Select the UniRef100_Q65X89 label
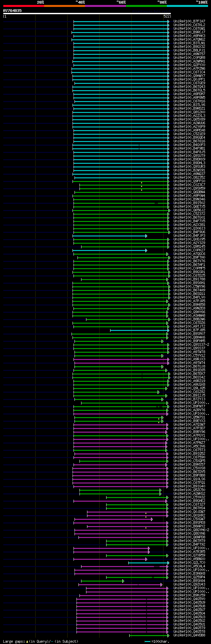Viewport: 211px width, 644px height. pyautogui.click(x=189, y=119)
